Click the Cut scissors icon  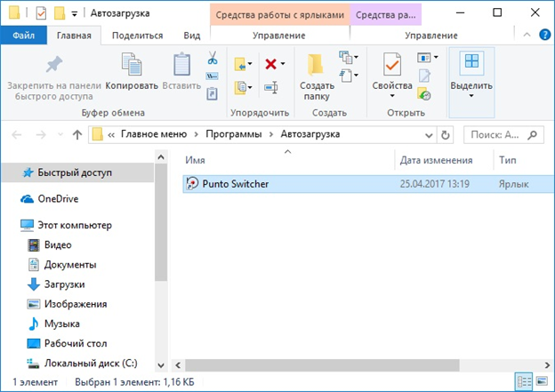213,58
